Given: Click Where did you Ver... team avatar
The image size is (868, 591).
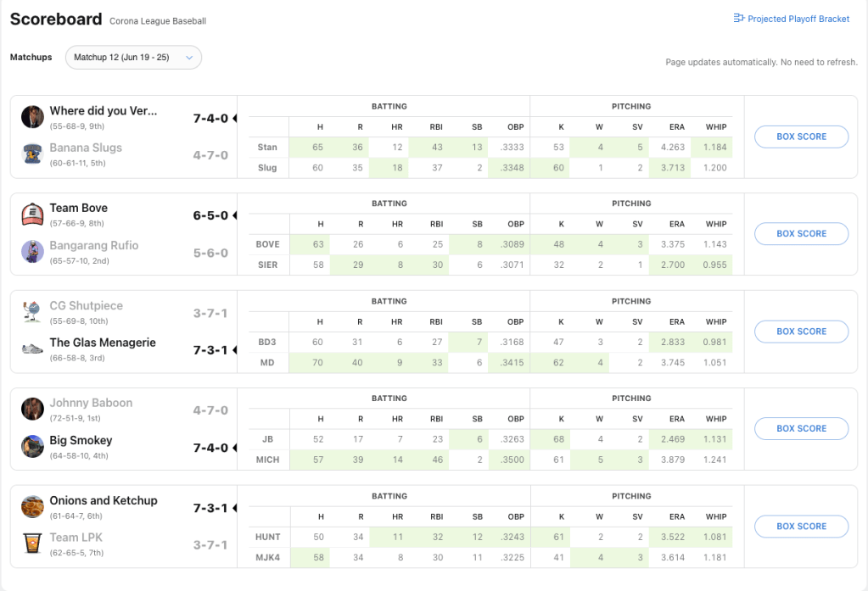Looking at the screenshot, I should click(32, 116).
